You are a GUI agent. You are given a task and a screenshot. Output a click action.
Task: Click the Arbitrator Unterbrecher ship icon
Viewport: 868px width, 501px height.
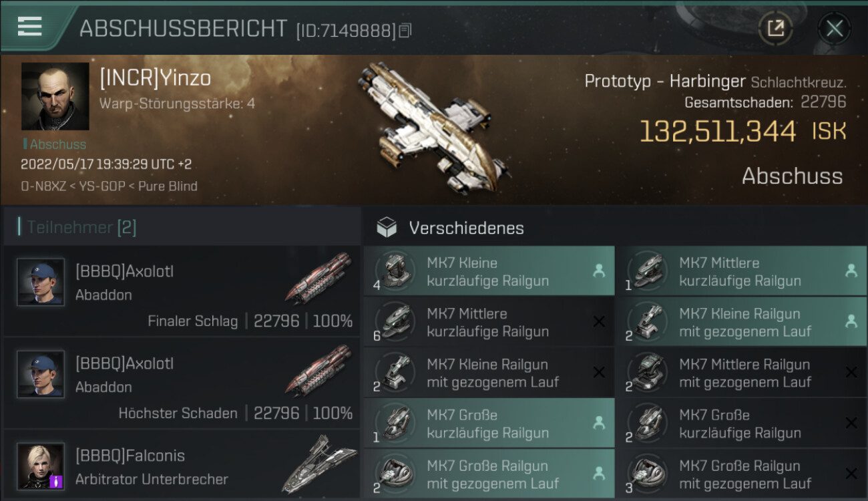click(318, 464)
